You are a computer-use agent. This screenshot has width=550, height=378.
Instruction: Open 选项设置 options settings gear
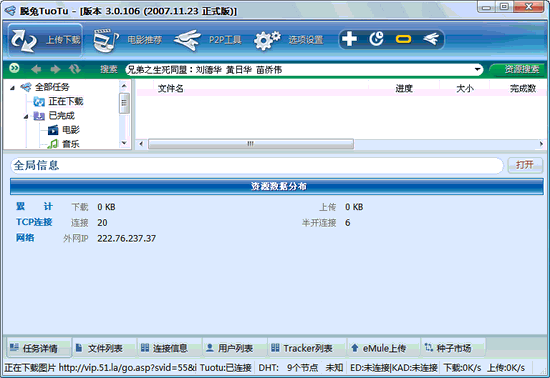288,40
